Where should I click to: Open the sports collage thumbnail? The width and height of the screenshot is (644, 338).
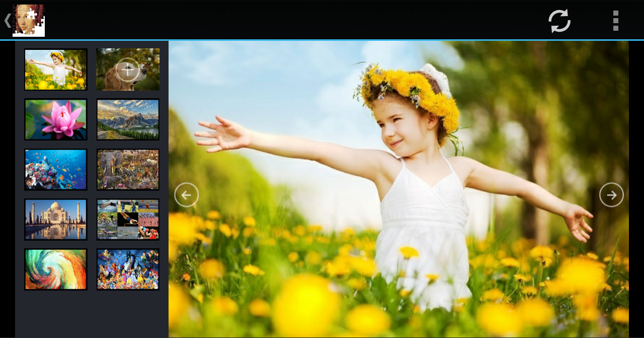click(128, 219)
